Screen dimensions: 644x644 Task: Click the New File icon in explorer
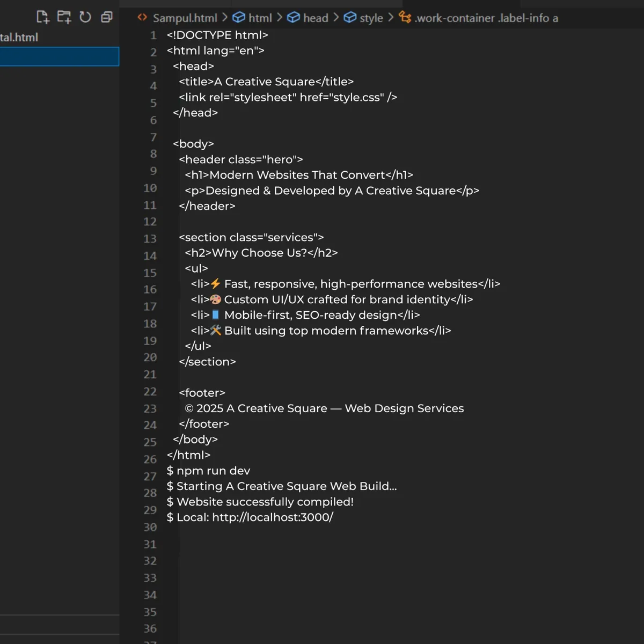pyautogui.click(x=43, y=17)
